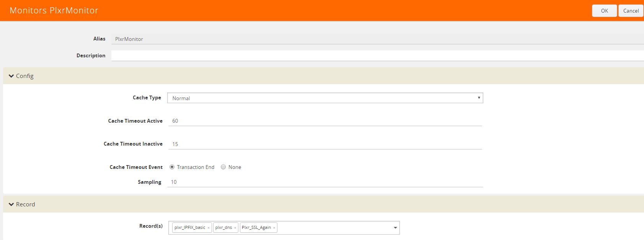Click the Monitors PlxrMonitor title
The image size is (644, 240).
point(54,11)
